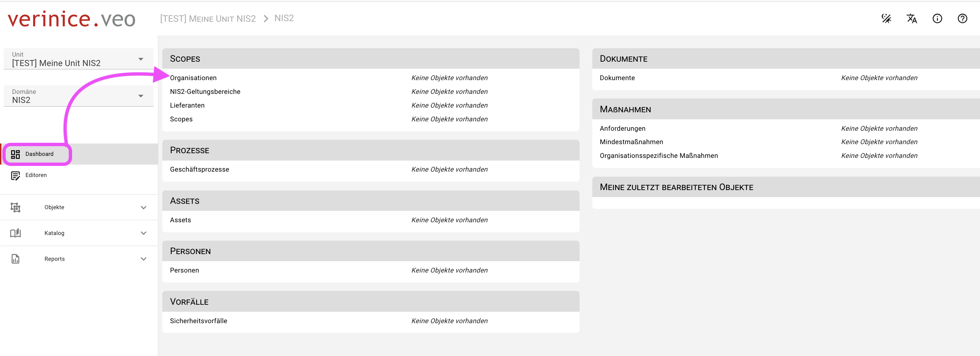Click the Objekte sidebar icon
This screenshot has width=980, height=356.
pos(15,207)
